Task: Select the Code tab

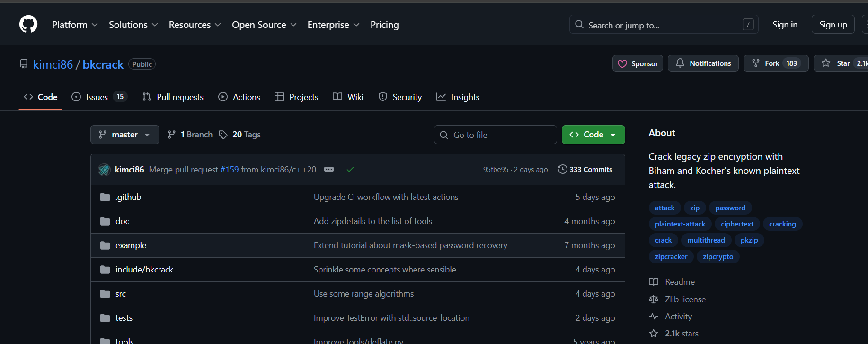Action: point(41,97)
